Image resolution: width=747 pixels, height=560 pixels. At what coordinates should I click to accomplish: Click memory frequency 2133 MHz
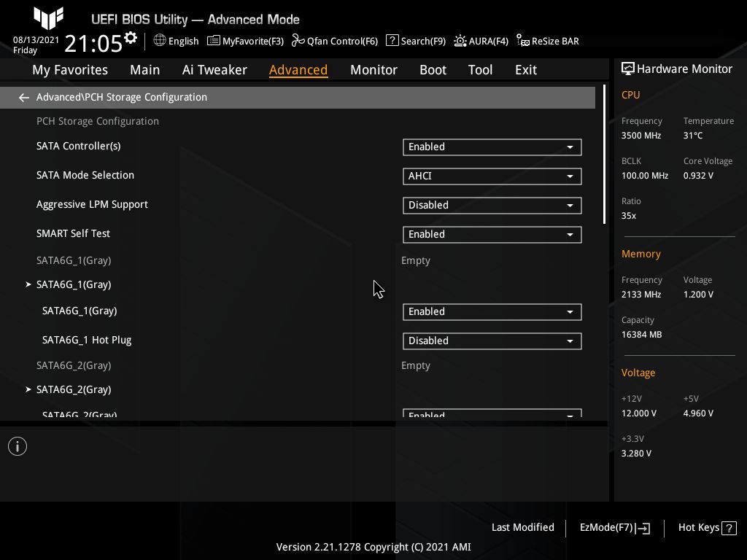pyautogui.click(x=640, y=295)
